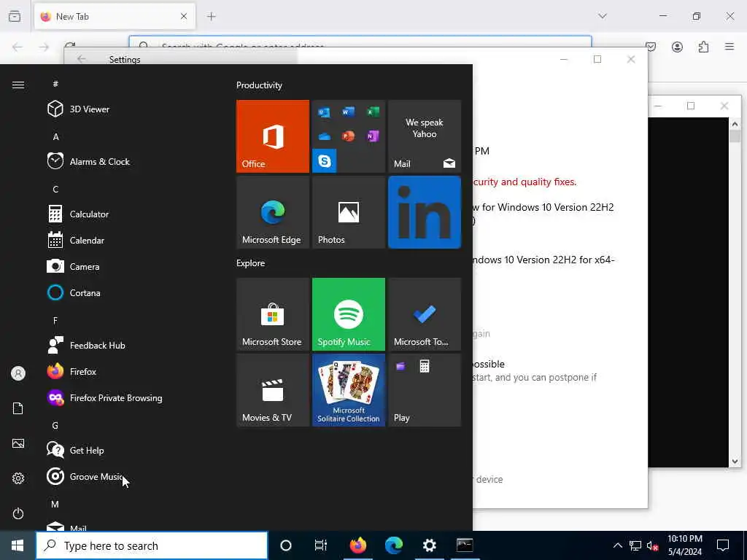
Task: Open the Play folder tile
Action: click(425, 390)
